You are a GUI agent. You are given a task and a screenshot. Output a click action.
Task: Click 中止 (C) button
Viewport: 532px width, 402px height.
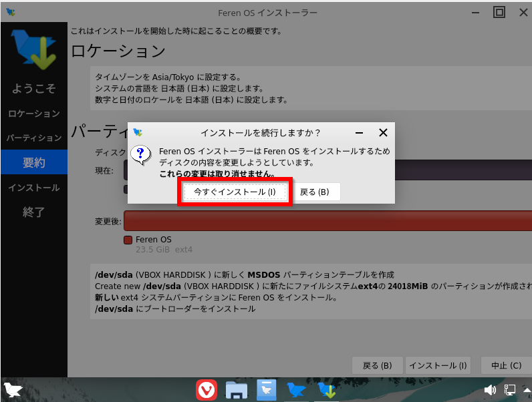(506, 365)
